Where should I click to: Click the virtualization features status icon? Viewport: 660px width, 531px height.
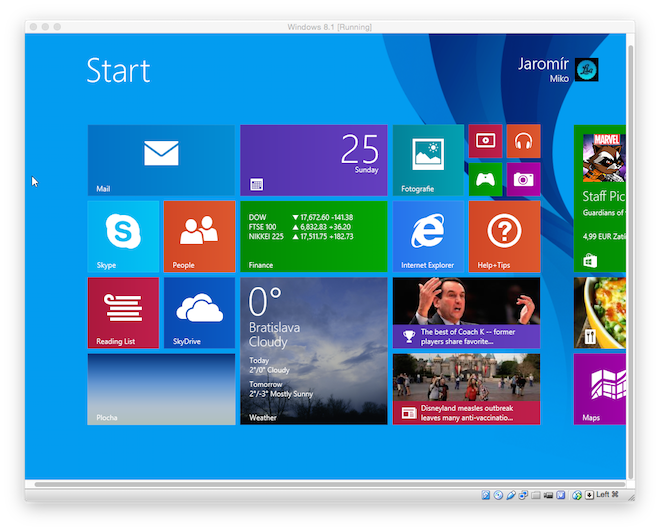[x=561, y=495]
